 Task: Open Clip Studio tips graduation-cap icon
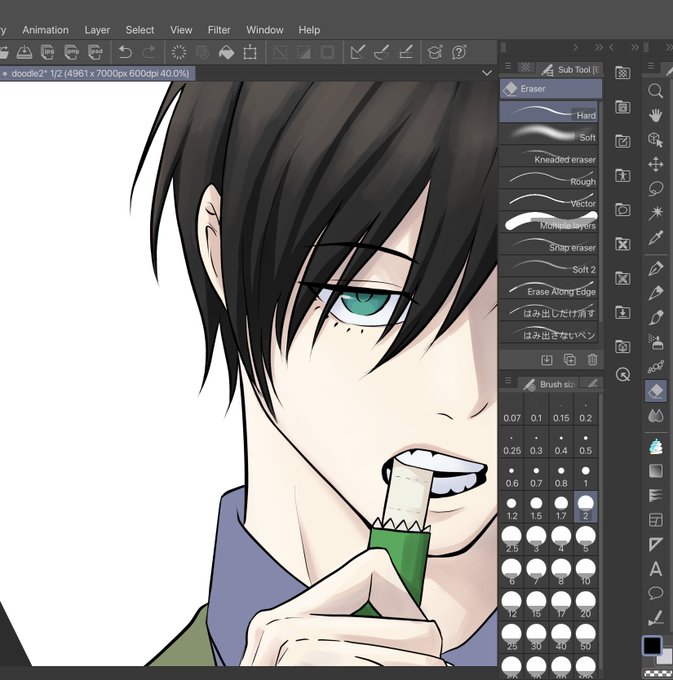point(435,52)
